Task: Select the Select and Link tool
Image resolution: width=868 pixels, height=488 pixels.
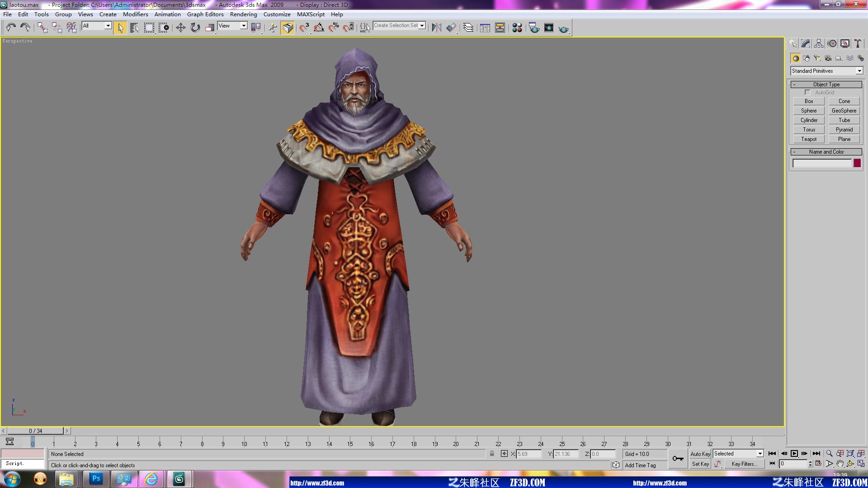Action: [x=42, y=28]
